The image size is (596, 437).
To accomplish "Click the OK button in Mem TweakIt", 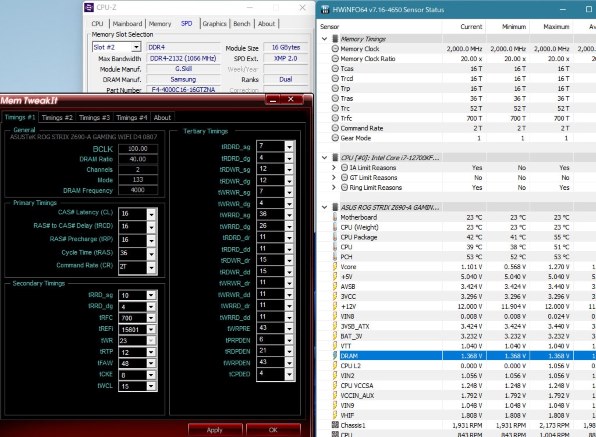I will 273,430.
